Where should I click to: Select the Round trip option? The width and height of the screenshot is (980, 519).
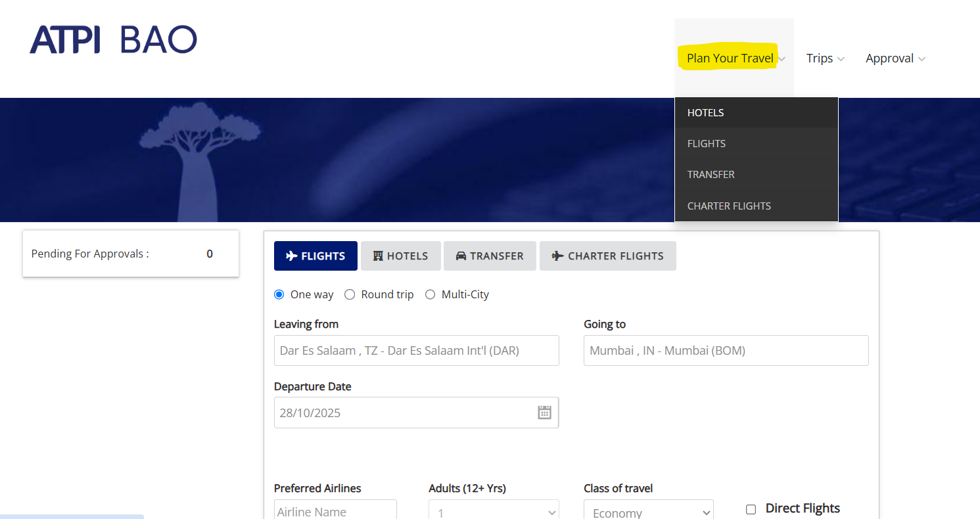[x=350, y=294]
